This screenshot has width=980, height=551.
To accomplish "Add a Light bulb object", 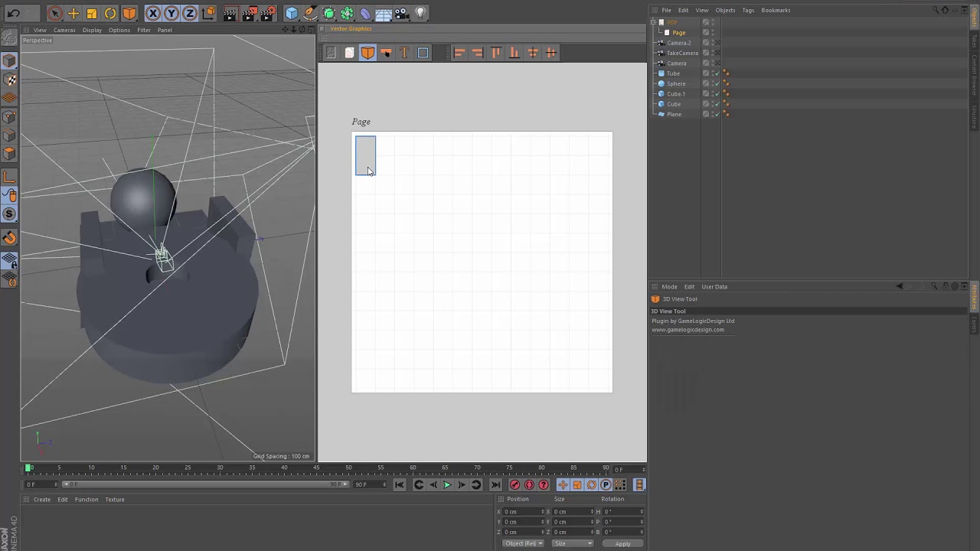I will [x=420, y=13].
